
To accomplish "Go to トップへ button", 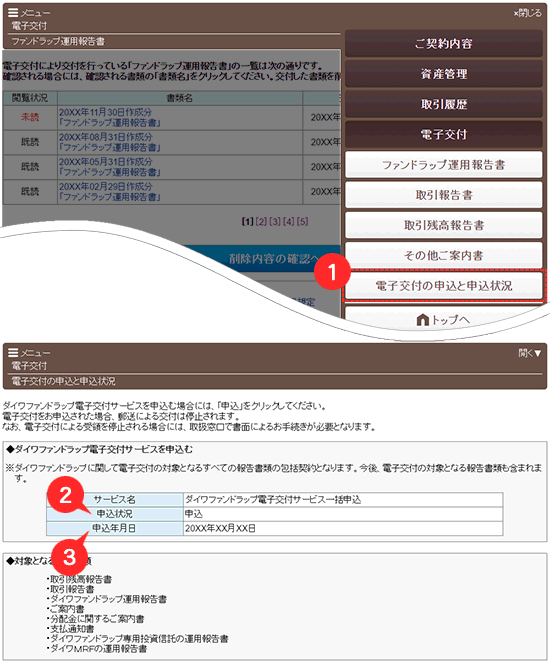I will [x=443, y=320].
